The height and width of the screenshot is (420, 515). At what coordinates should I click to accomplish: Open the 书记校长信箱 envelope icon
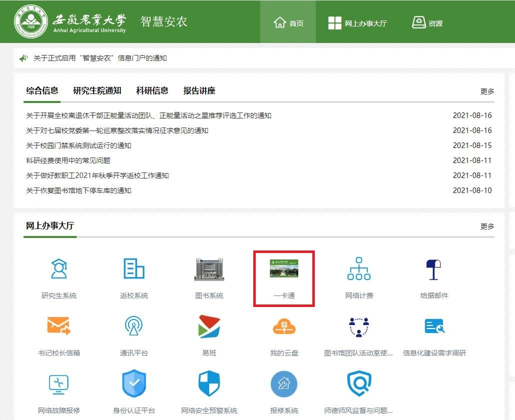pyautogui.click(x=59, y=326)
